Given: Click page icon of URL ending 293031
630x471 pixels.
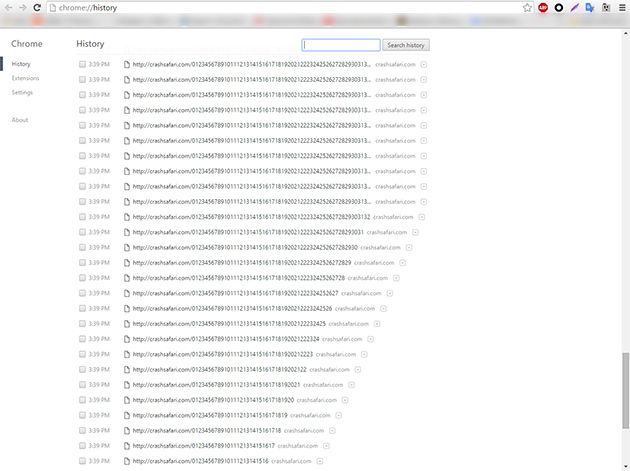Looking at the screenshot, I should point(127,232).
